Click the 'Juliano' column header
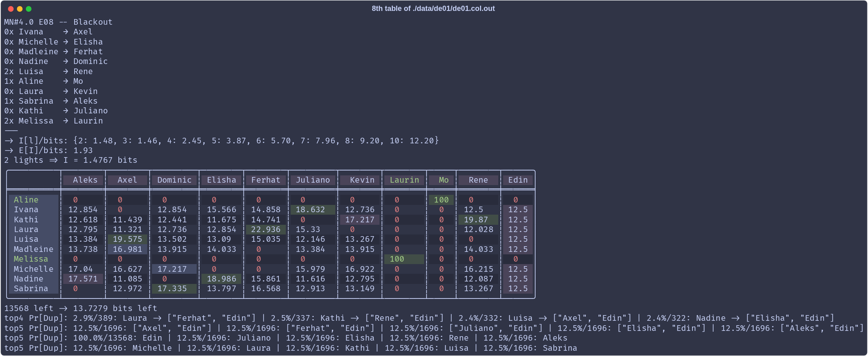Screen dimensions: 868x356 click(313, 180)
